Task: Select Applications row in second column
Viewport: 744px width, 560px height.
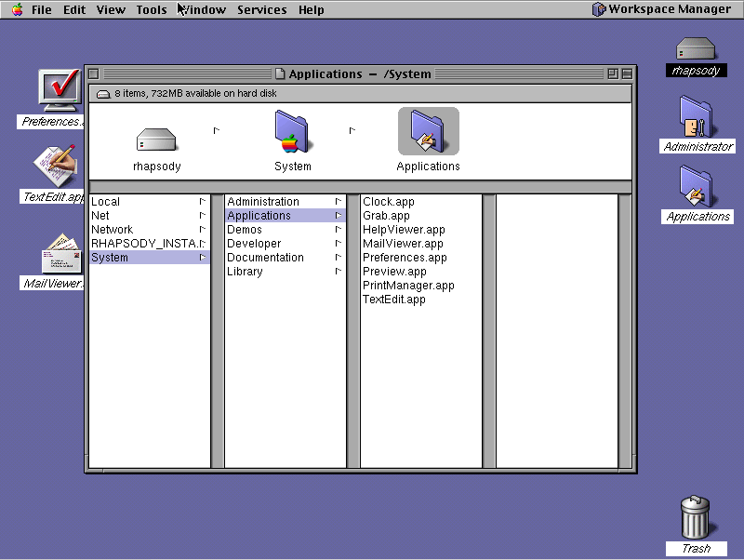Action: [286, 216]
